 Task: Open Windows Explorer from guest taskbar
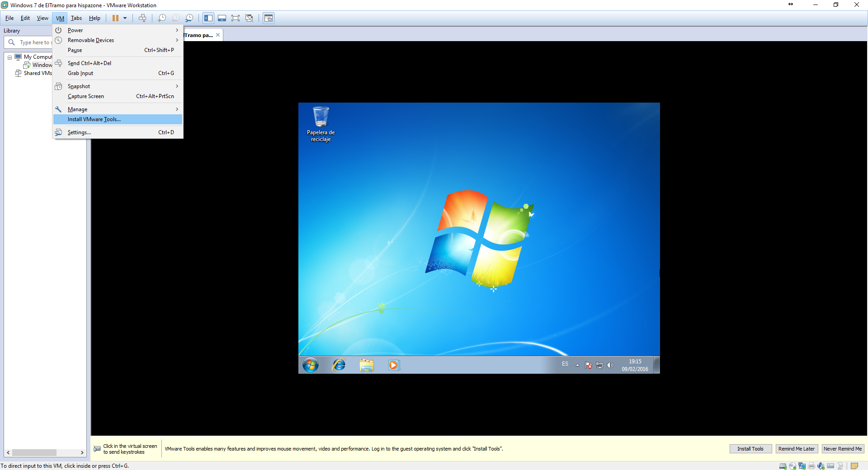tap(367, 365)
